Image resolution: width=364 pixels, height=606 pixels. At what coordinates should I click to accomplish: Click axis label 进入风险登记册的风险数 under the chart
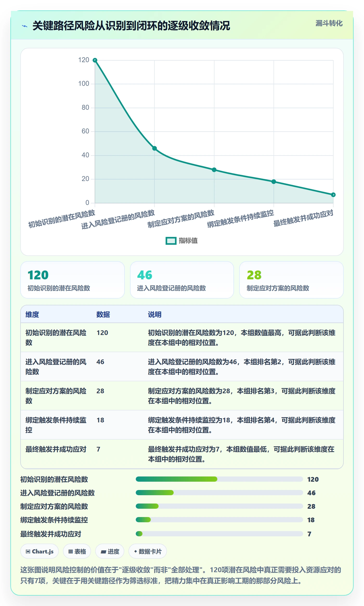pyautogui.click(x=118, y=220)
